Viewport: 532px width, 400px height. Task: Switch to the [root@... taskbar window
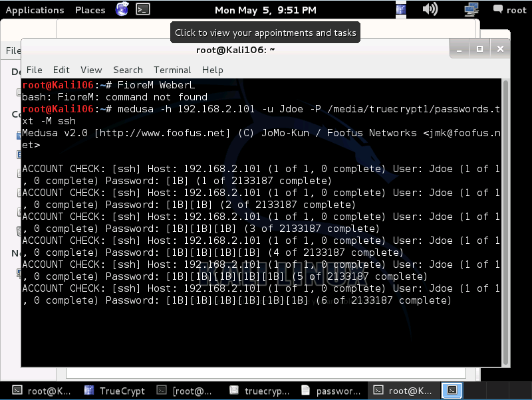click(x=185, y=391)
